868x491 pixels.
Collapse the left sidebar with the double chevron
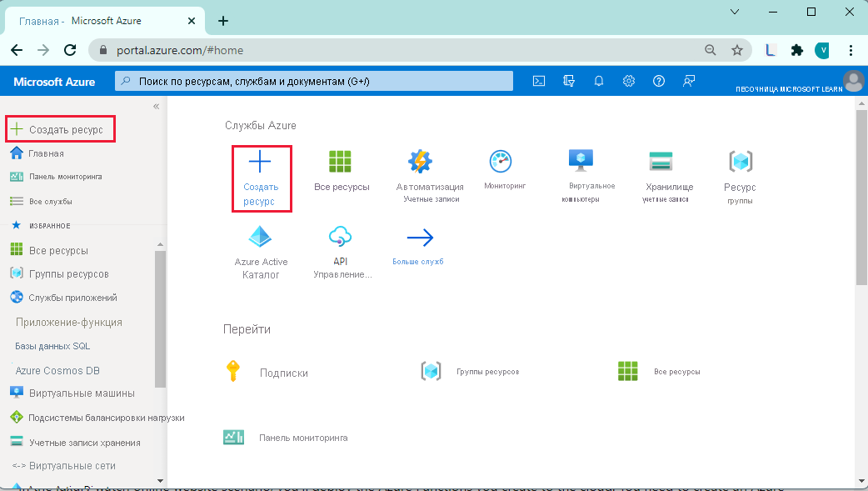[156, 107]
